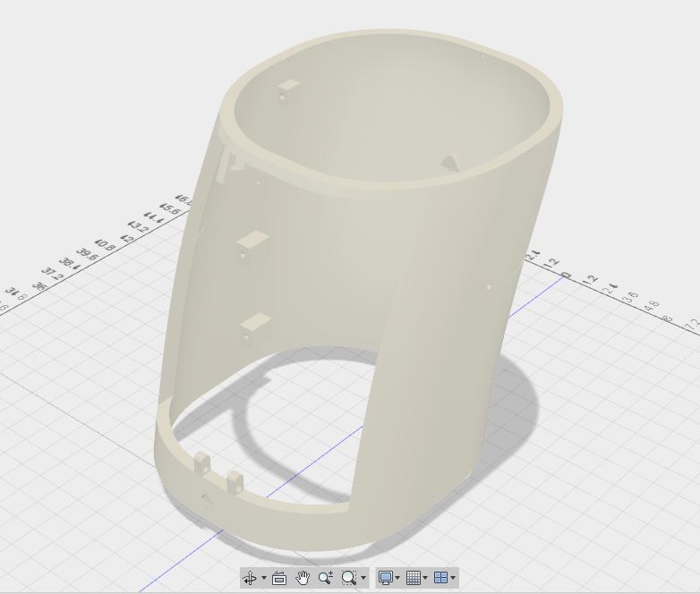700x594 pixels.
Task: Click the Viewports layout icon
Action: click(x=441, y=578)
